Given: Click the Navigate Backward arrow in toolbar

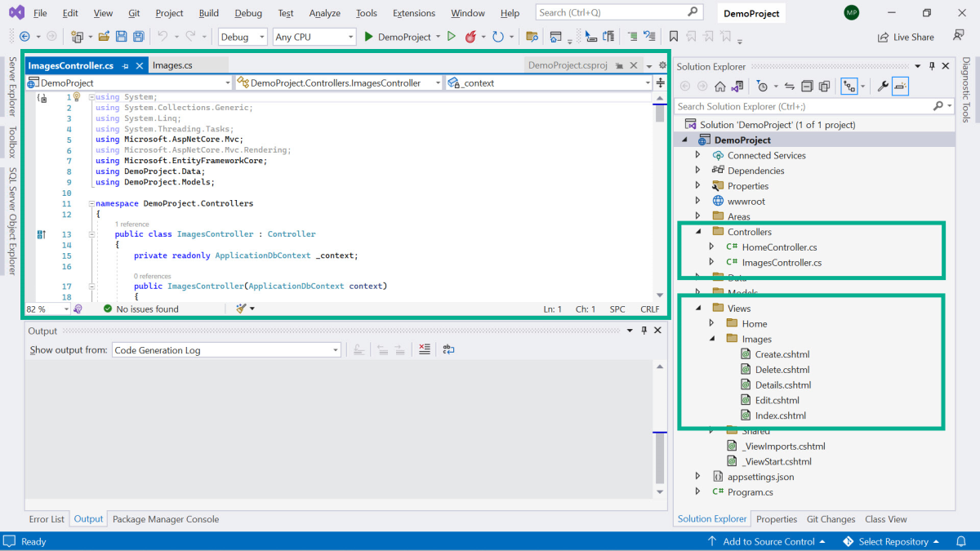Looking at the screenshot, I should pyautogui.click(x=24, y=37).
